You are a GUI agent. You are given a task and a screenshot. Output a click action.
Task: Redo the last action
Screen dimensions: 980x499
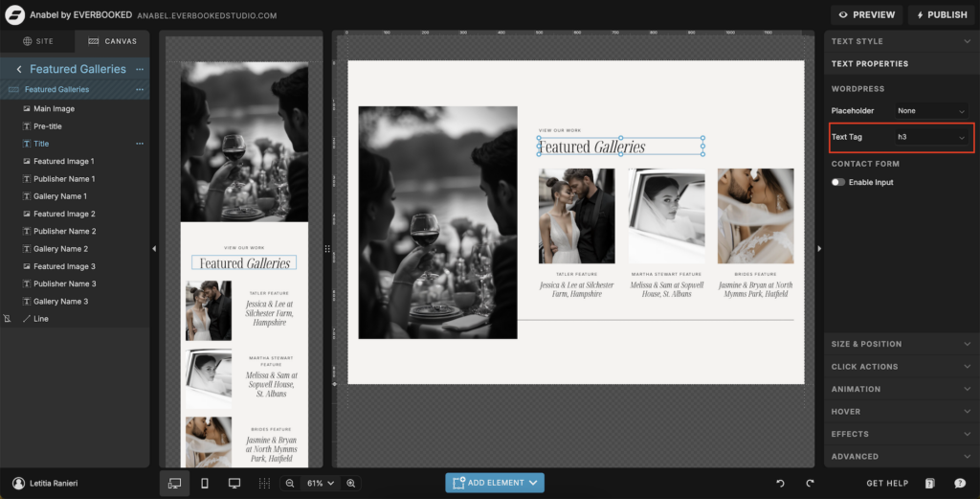810,484
